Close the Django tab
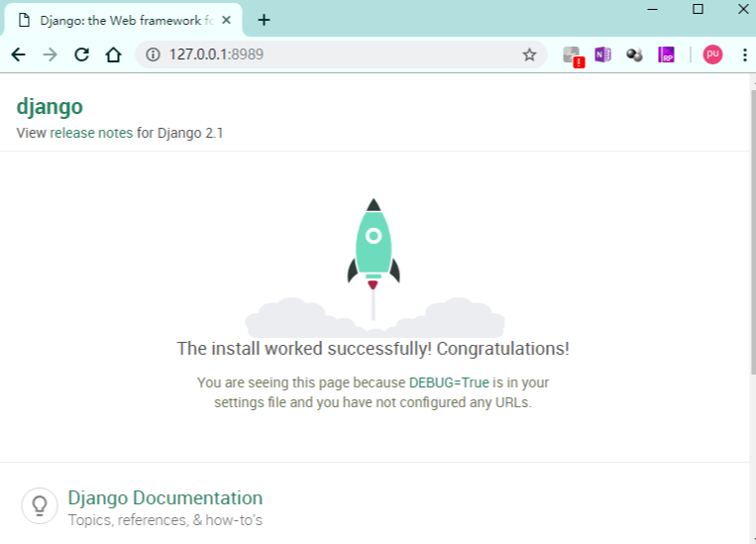This screenshot has height=544, width=756. click(x=226, y=20)
